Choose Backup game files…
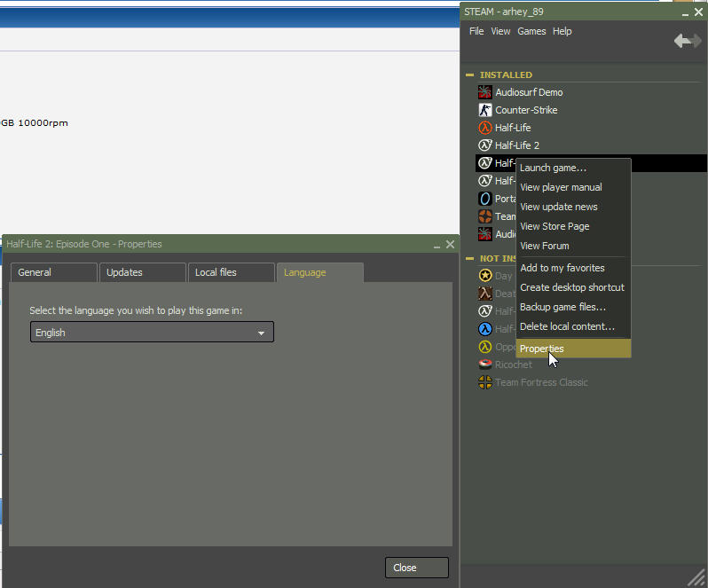 [x=573, y=307]
